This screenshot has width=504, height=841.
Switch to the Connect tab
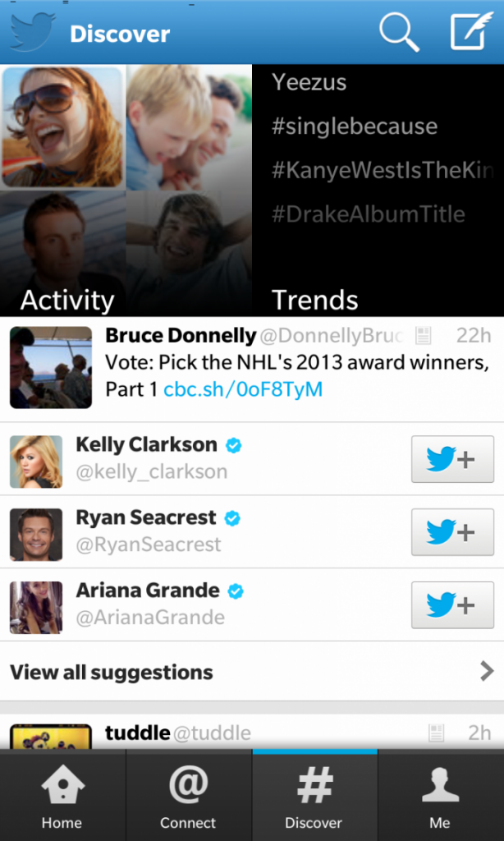[188, 795]
